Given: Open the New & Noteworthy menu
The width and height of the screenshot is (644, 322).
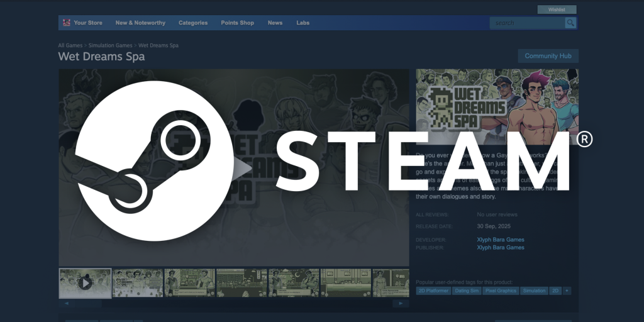Looking at the screenshot, I should click(x=140, y=23).
